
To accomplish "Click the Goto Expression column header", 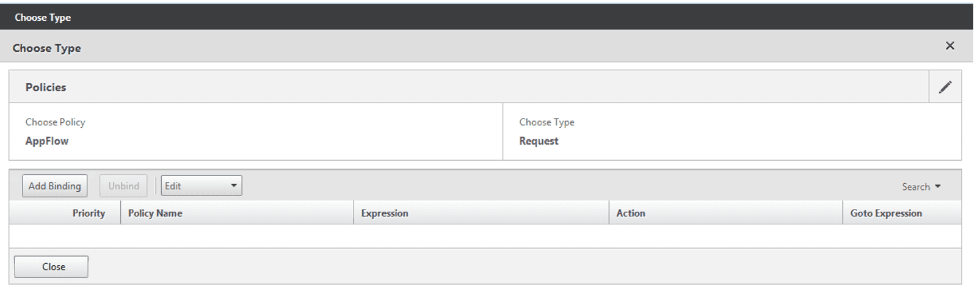I will point(886,213).
